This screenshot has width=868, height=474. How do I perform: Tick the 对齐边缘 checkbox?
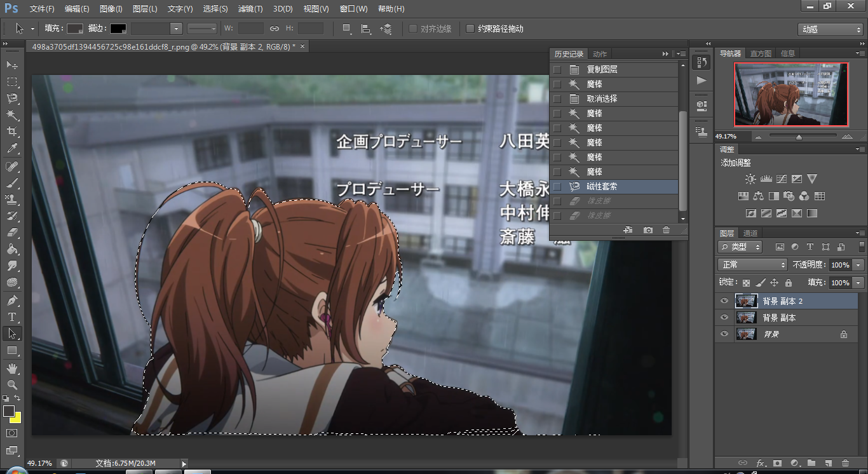tap(413, 29)
